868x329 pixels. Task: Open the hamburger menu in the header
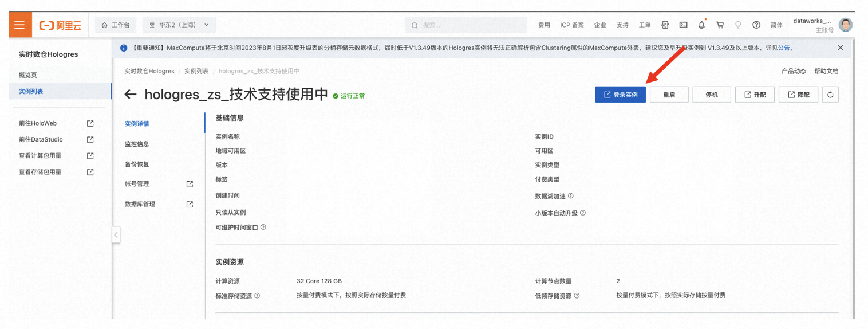tap(20, 25)
